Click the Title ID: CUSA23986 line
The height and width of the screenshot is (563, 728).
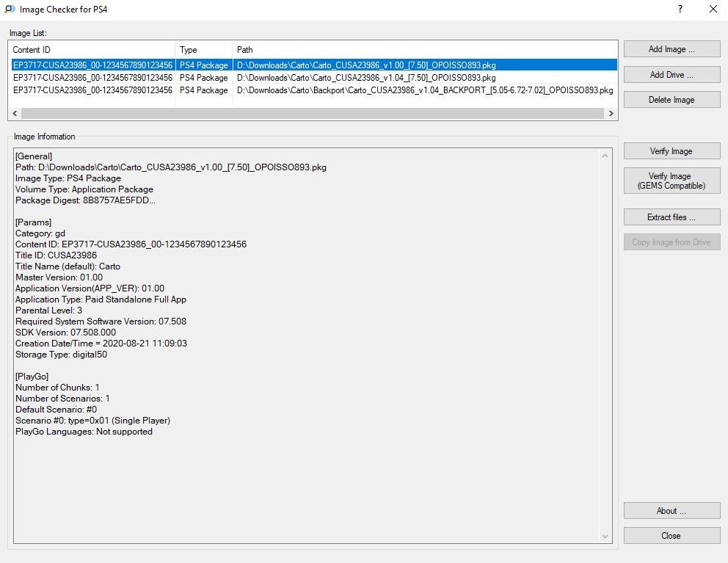tap(57, 255)
